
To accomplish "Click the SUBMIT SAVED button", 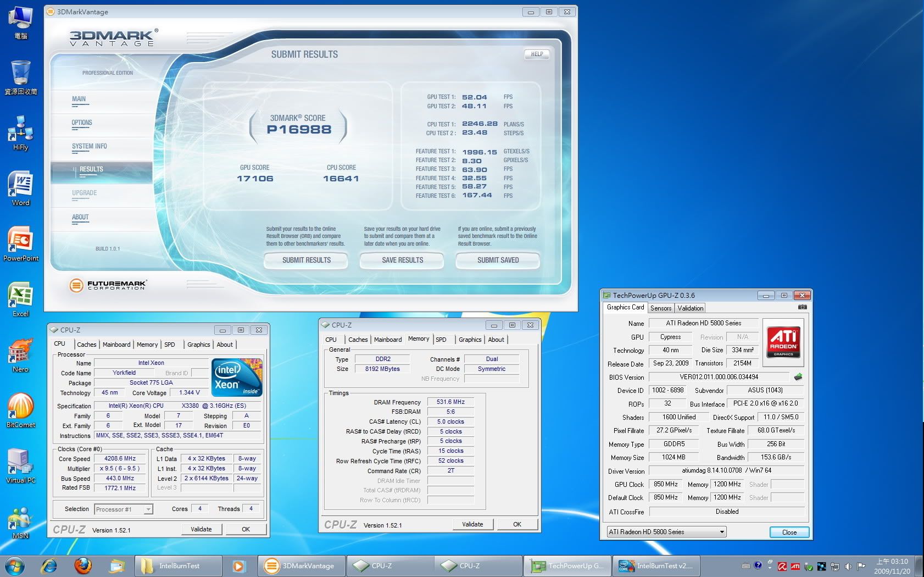I will coord(498,260).
